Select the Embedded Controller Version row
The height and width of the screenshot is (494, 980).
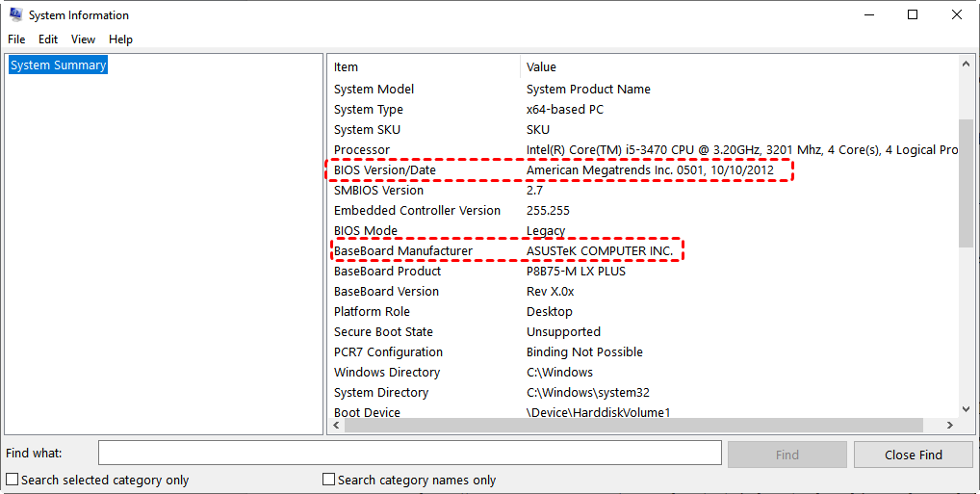pyautogui.click(x=644, y=211)
